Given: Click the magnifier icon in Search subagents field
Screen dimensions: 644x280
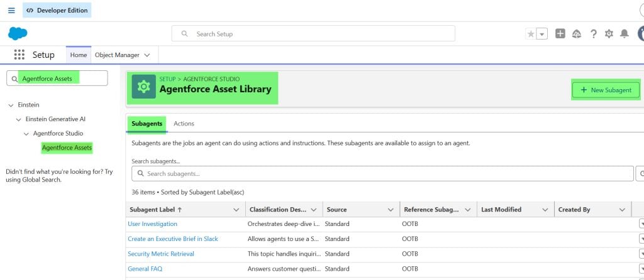Looking at the screenshot, I should 140,174.
